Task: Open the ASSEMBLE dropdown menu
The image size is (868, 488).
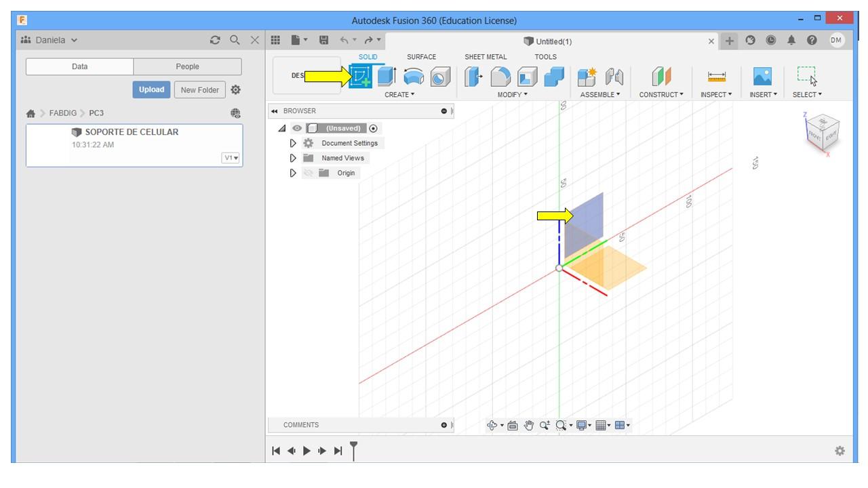Action: point(600,95)
